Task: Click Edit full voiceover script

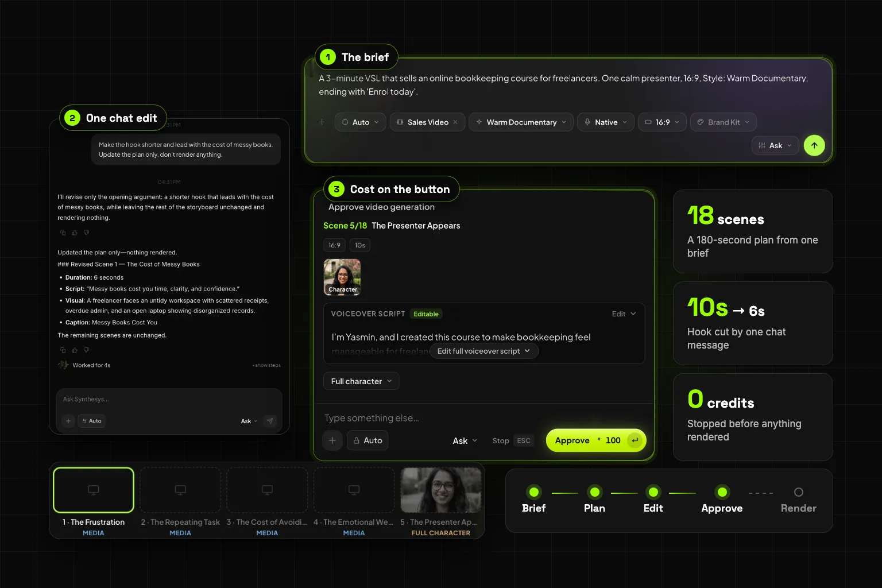Action: 484,351
